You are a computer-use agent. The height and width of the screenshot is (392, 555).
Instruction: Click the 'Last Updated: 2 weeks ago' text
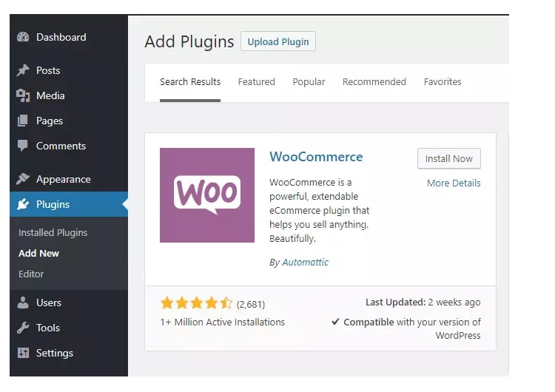tap(423, 303)
